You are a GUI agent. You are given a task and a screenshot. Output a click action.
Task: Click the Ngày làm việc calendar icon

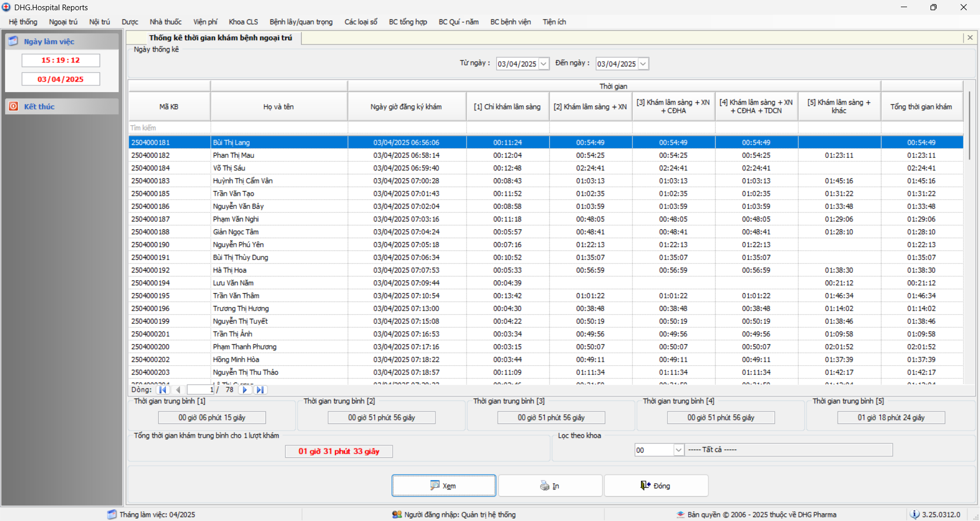point(13,41)
